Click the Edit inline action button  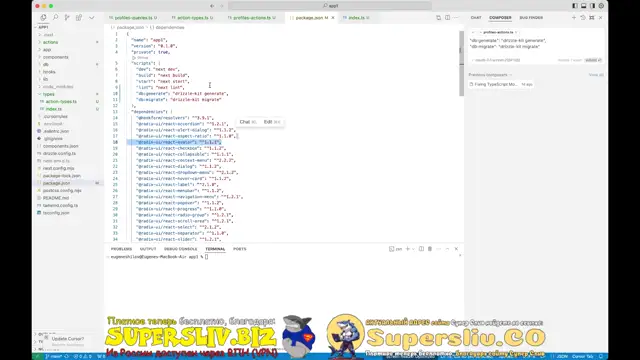click(271, 122)
